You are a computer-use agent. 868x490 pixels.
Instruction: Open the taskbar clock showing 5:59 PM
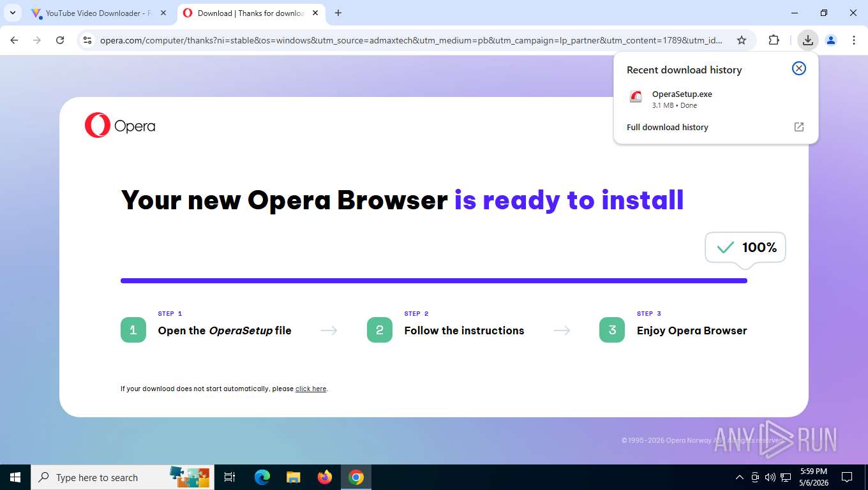coord(813,477)
